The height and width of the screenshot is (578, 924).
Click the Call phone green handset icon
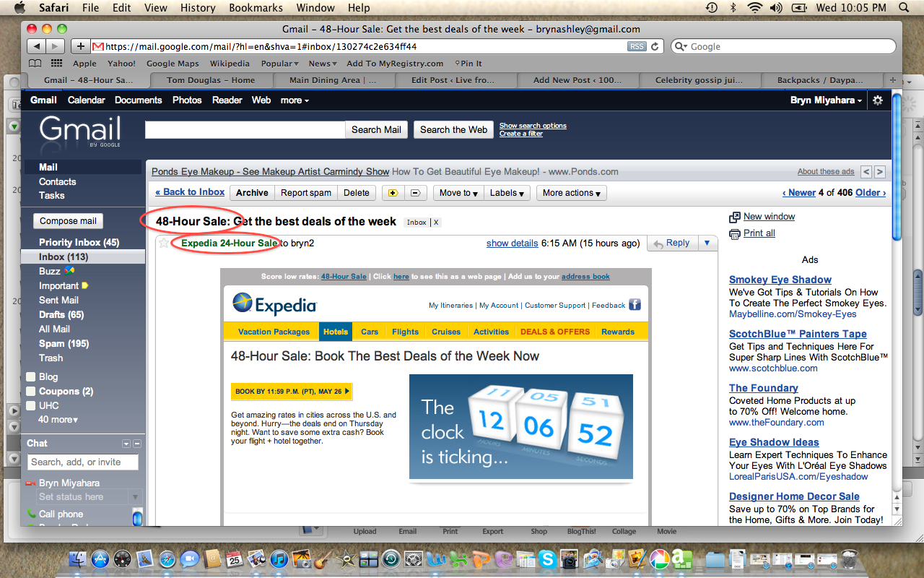click(x=31, y=514)
